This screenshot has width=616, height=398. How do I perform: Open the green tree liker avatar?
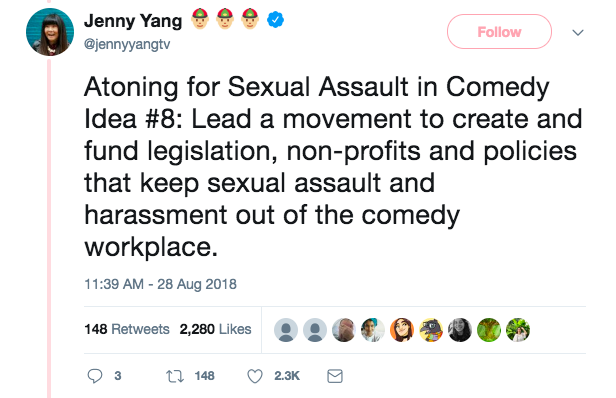[489, 330]
